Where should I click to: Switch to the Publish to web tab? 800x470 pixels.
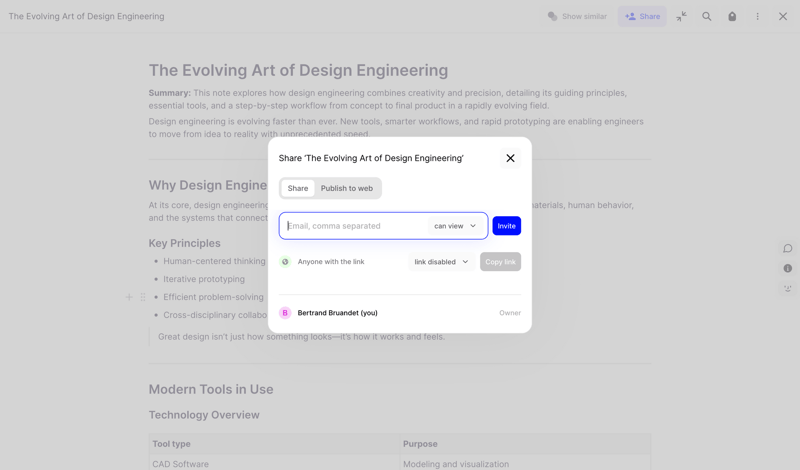346,188
